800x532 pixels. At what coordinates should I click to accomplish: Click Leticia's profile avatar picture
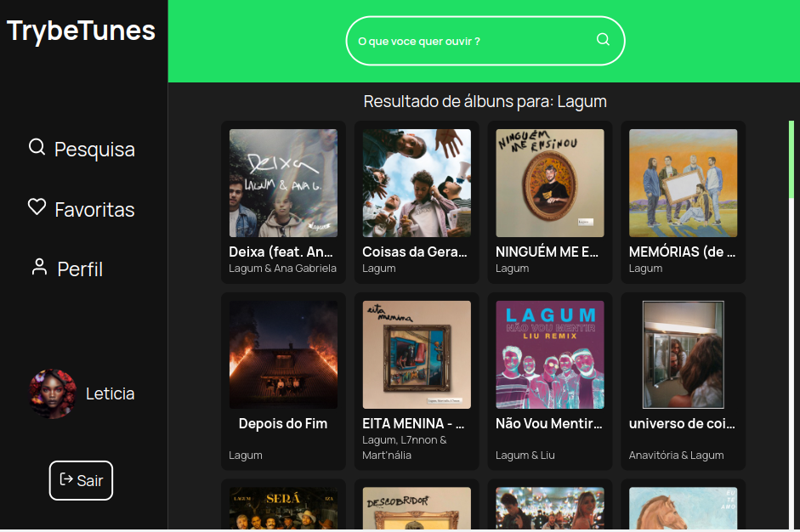click(x=53, y=393)
